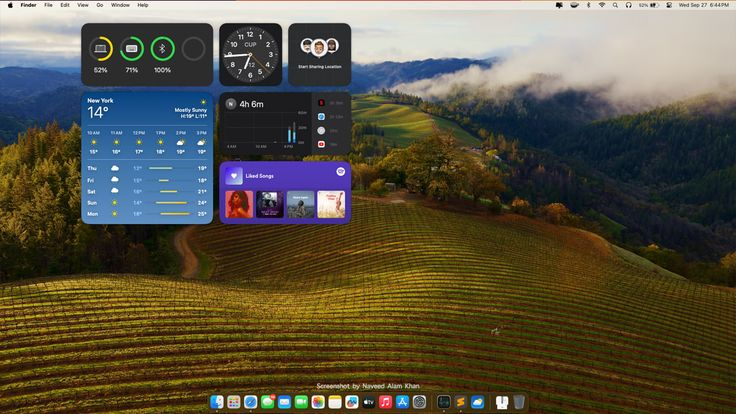This screenshot has height=414, width=736.
Task: Click the screen time usage bar chart
Action: coord(266,129)
